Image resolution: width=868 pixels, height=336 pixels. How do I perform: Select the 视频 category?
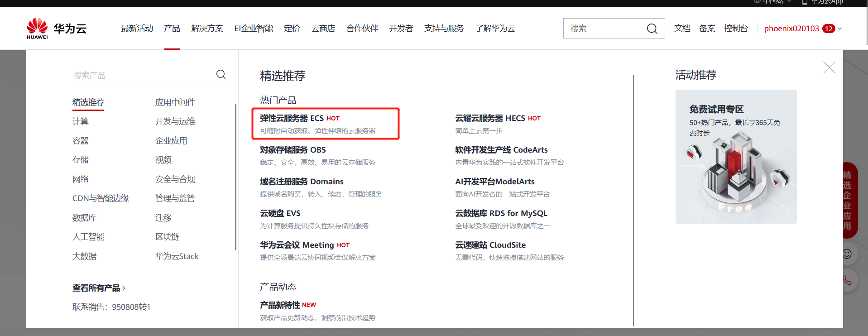(x=163, y=160)
